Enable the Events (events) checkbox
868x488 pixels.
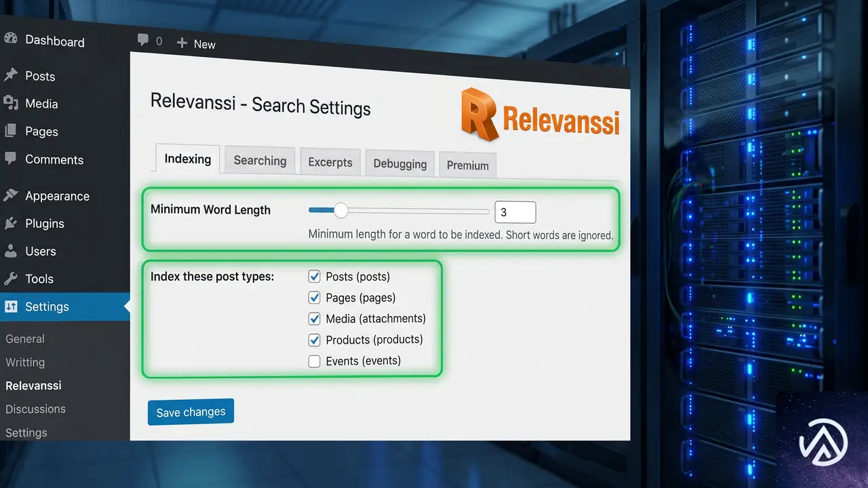click(314, 361)
